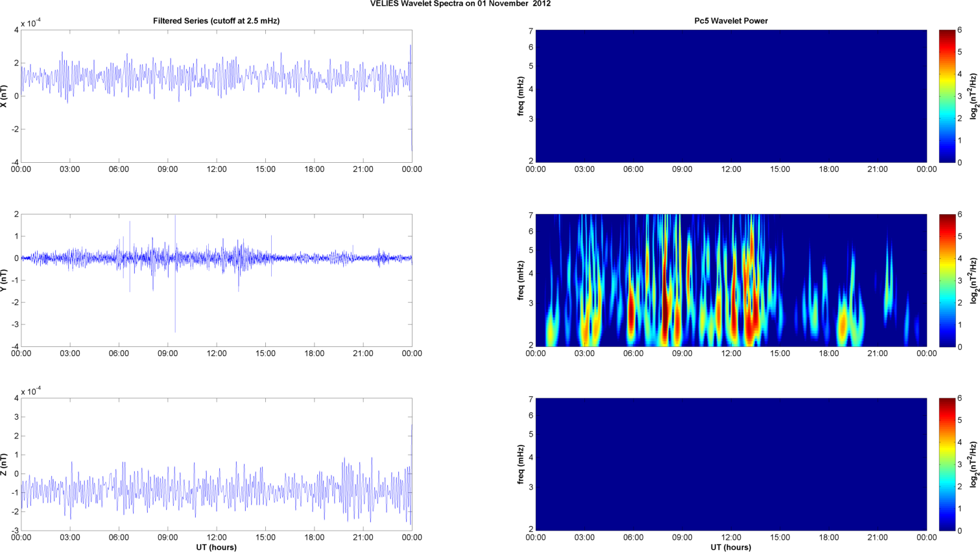Click the "Filtered Series (cutoff at 2.5 mHz)" heading
Image resolution: width=980 pixels, height=552 pixels.
click(x=216, y=21)
